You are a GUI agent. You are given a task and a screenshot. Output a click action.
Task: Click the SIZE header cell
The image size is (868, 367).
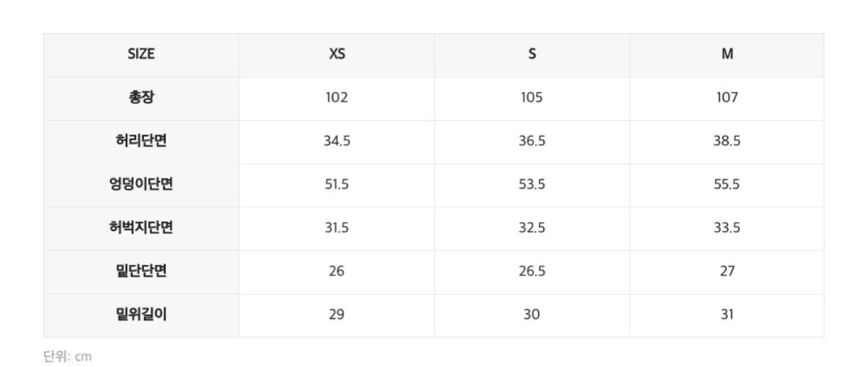tap(141, 54)
